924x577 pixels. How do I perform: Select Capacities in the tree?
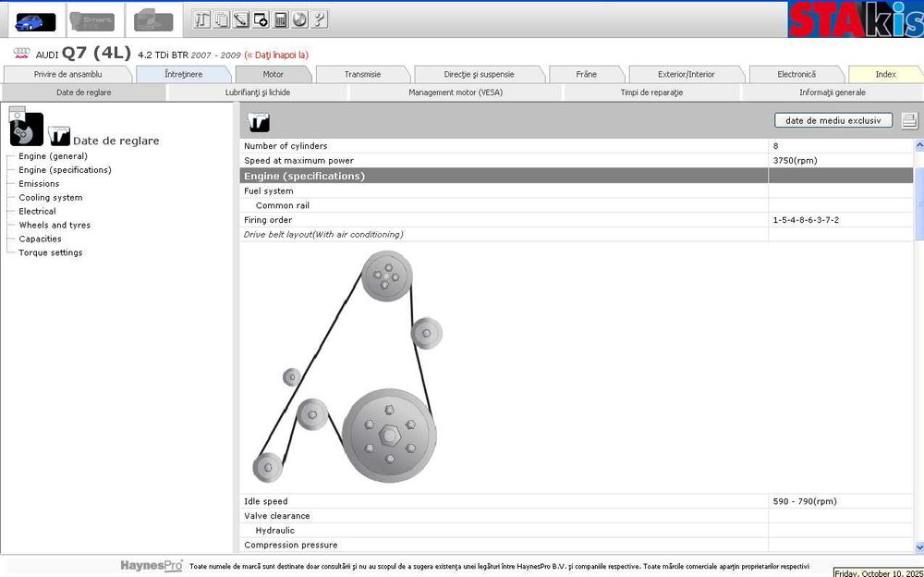click(40, 239)
